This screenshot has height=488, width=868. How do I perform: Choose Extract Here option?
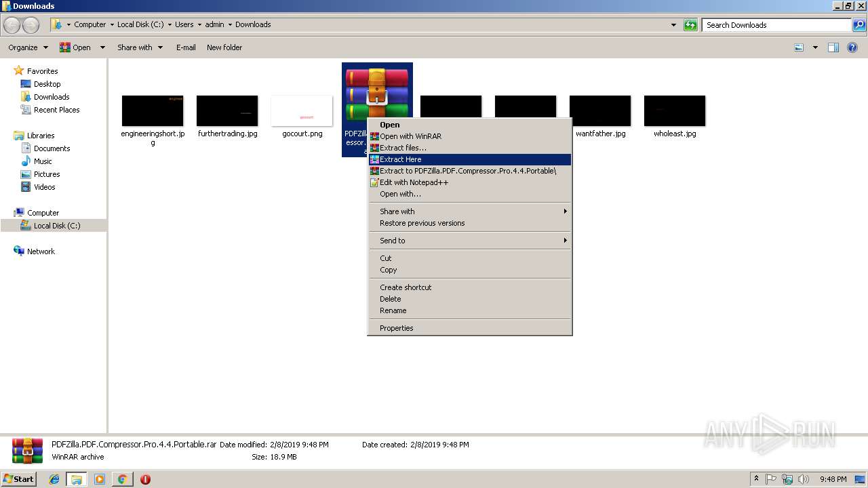tap(470, 159)
